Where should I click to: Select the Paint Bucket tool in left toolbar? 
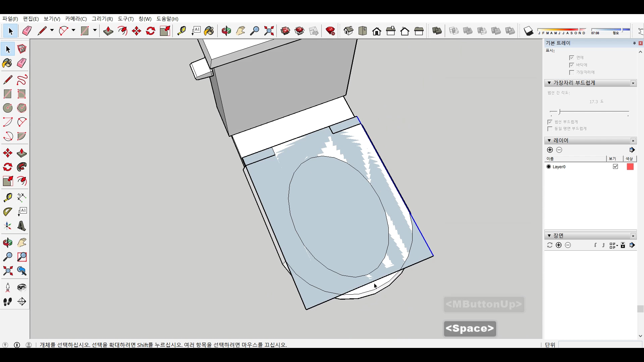click(7, 63)
